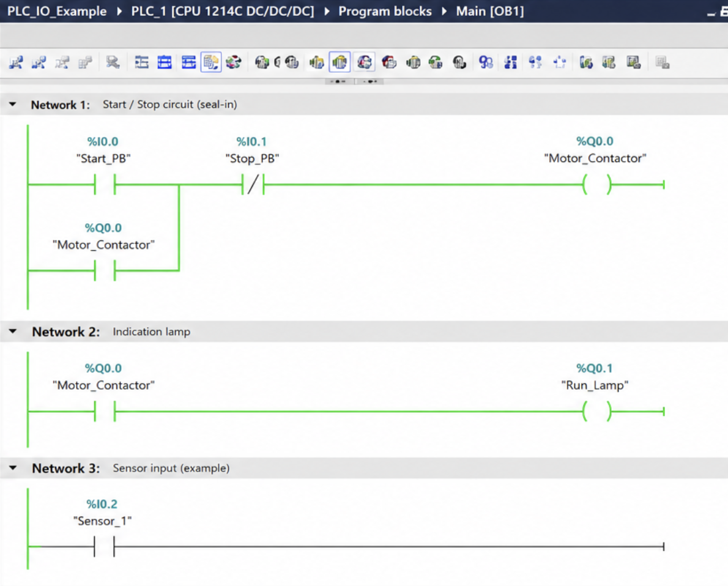The image size is (728, 586).
Task: Select the Run_Lamp output coil
Action: click(x=596, y=411)
